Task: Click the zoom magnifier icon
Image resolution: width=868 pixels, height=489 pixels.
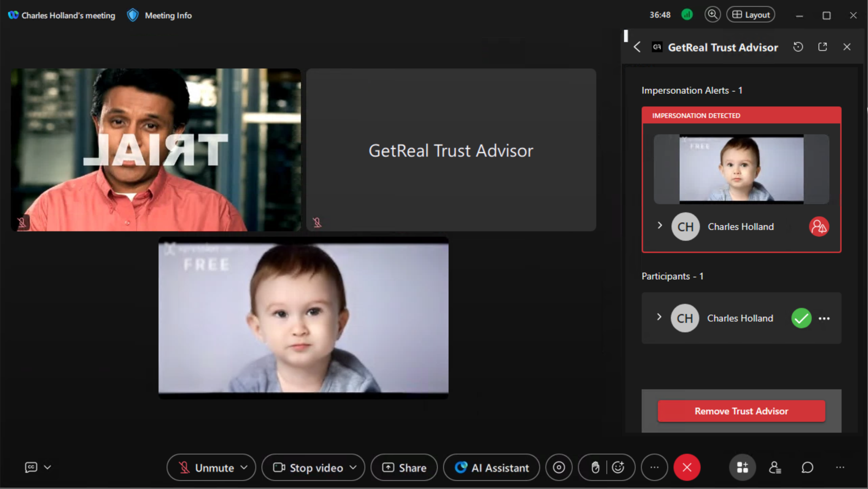Action: [x=712, y=15]
